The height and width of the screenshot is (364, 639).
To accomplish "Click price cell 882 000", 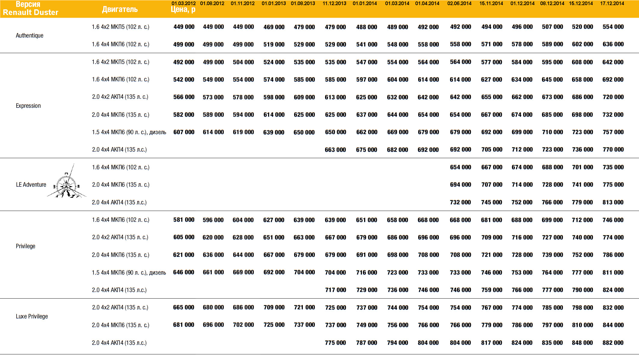I will click(x=613, y=343).
